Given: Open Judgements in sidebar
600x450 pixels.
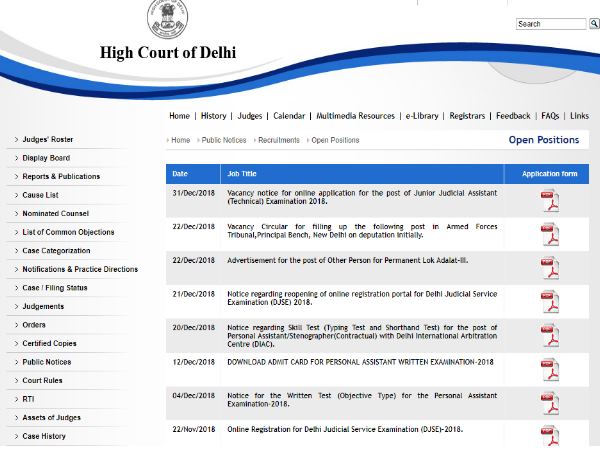Looking at the screenshot, I should tap(43, 306).
